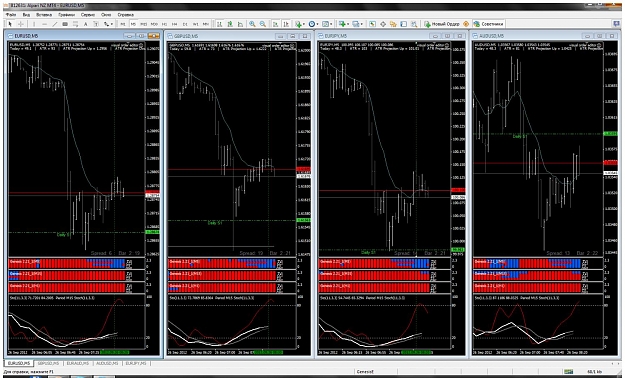Select the EURUSD,M5 bottom tab
625x378 pixels.
19,363
